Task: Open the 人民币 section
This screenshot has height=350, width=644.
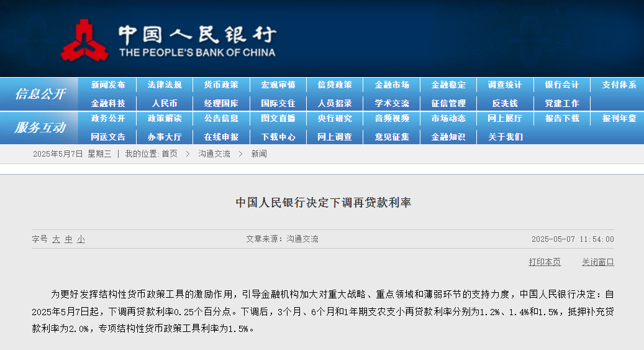Action: (165, 103)
